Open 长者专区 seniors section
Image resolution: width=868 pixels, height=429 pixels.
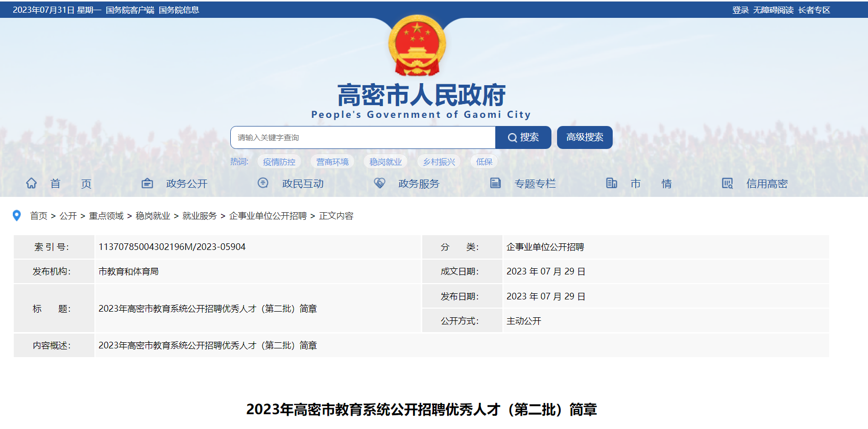click(x=814, y=10)
